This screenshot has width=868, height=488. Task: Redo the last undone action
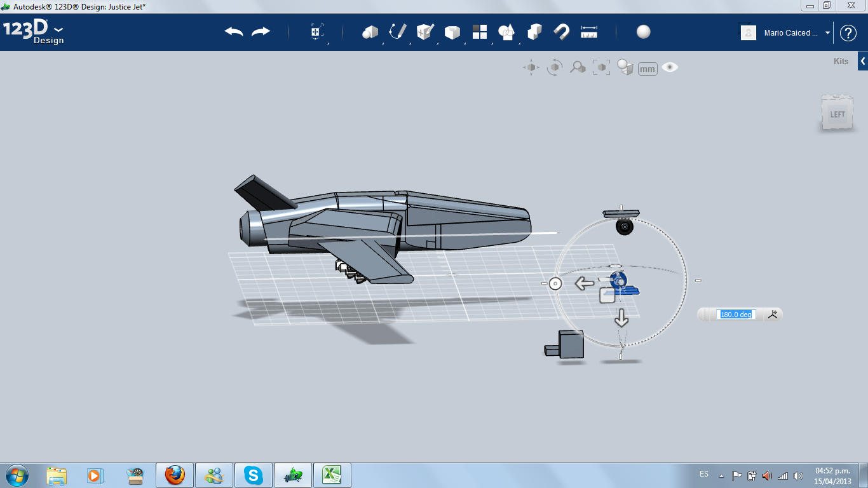(261, 32)
